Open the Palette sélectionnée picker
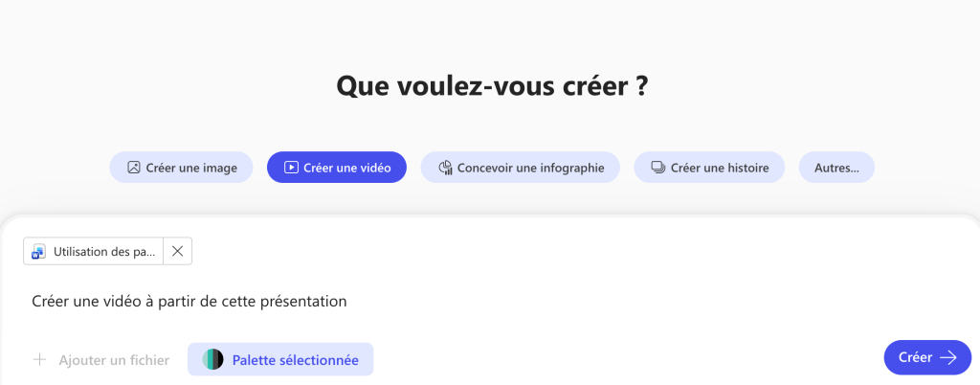The width and height of the screenshot is (980, 385). [x=295, y=360]
